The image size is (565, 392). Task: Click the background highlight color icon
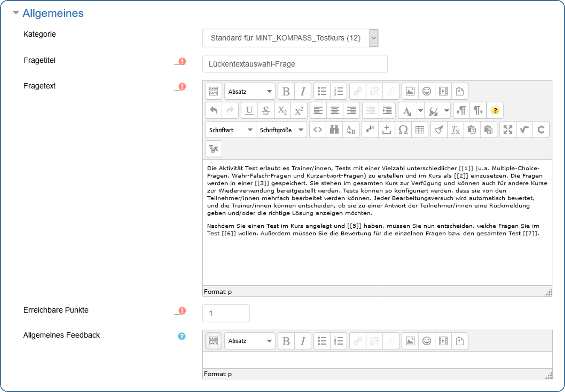point(434,110)
